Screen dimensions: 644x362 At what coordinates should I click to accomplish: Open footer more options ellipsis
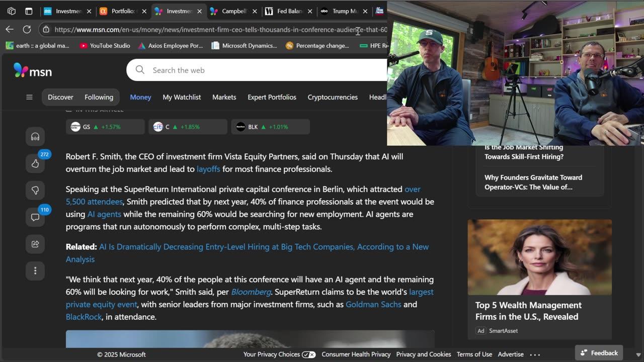point(535,354)
